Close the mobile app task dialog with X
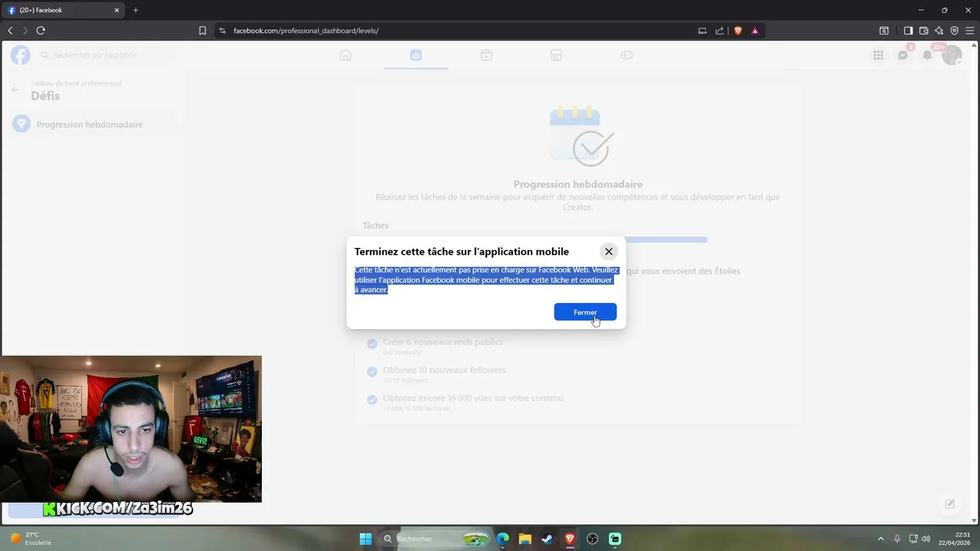Screen dimensions: 980x551 tap(609, 251)
